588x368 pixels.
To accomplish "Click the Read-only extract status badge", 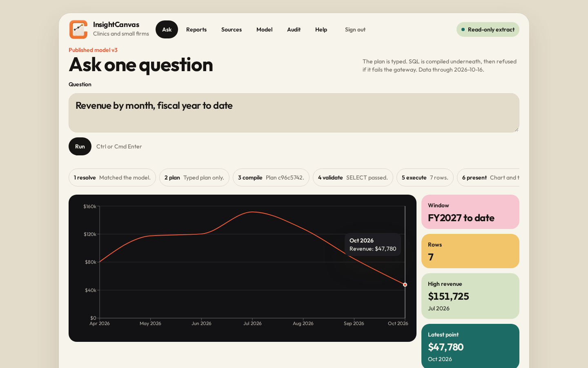I will tap(488, 29).
